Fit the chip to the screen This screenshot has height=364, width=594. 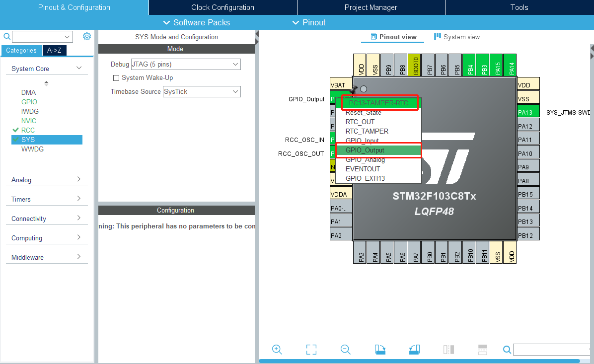[311, 349]
